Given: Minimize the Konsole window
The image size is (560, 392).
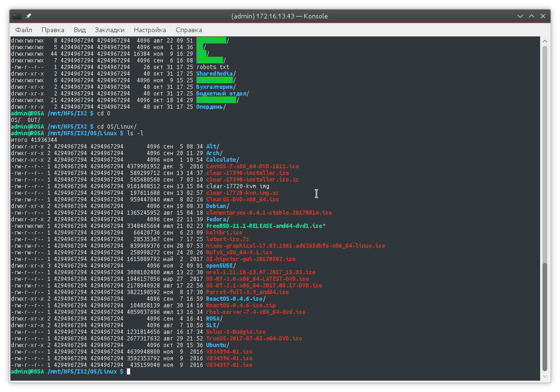Looking at the screenshot, I should 520,16.
